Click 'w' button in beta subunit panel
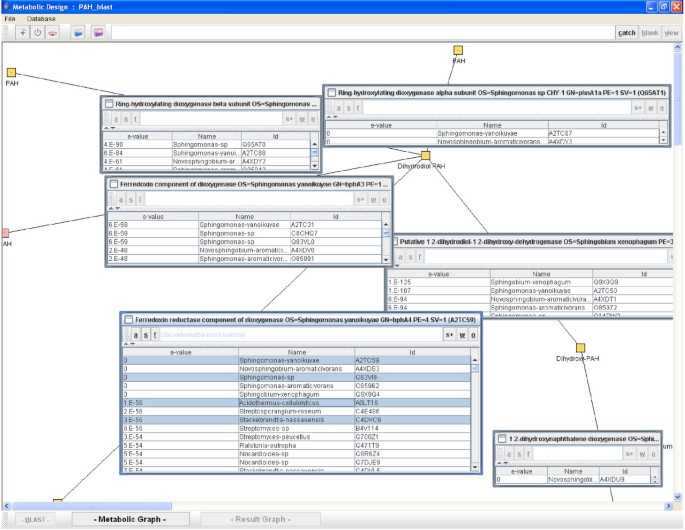Image resolution: width=685 pixels, height=530 pixels. (302, 119)
